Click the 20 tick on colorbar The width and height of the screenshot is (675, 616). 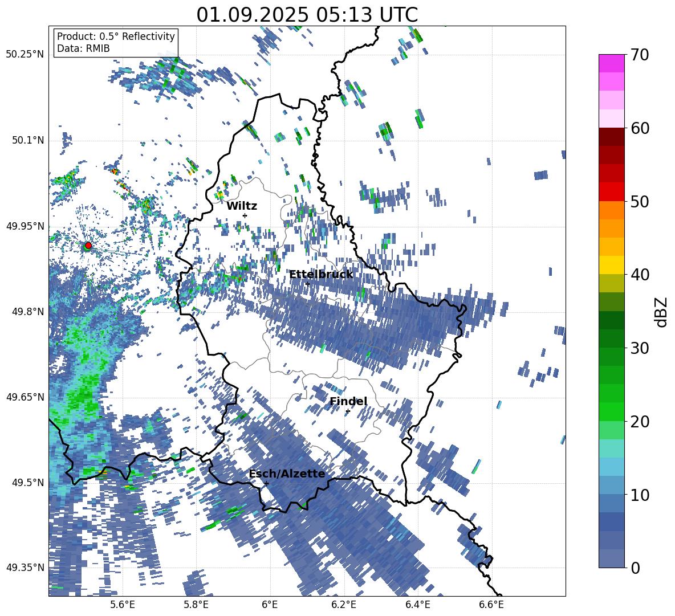tap(639, 422)
